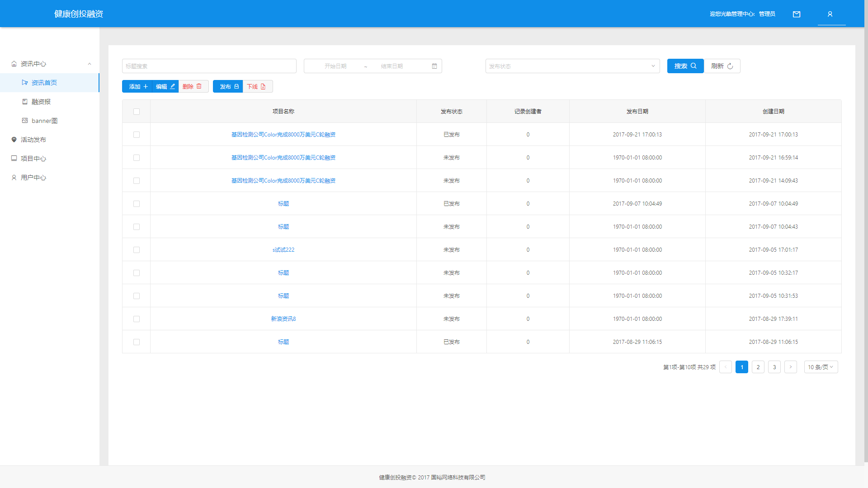Click the 记录创建者 column header
This screenshot has height=488, width=868.
tap(528, 112)
